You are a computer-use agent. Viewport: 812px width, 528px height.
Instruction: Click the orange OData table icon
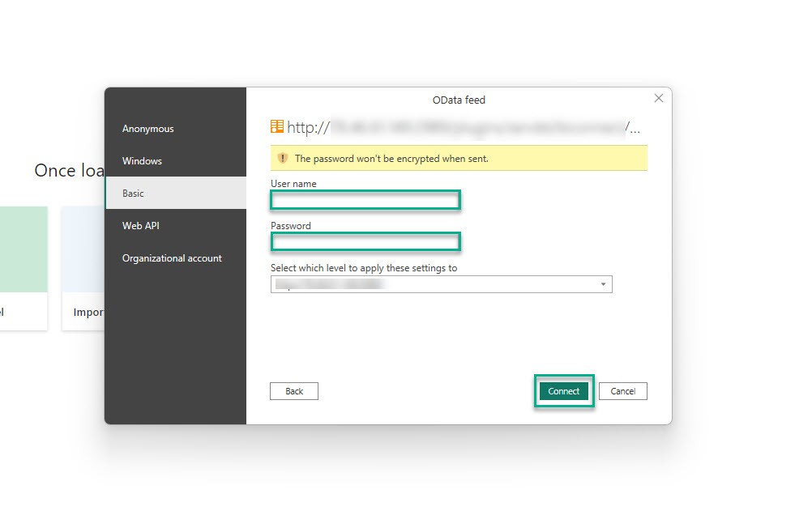(277, 126)
